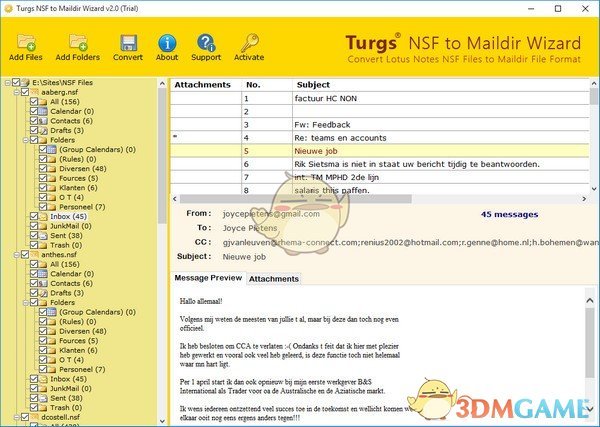Toggle aaberg.nsf Fources (5) checkbox
The image size is (600, 427).
pyautogui.click(x=43, y=178)
